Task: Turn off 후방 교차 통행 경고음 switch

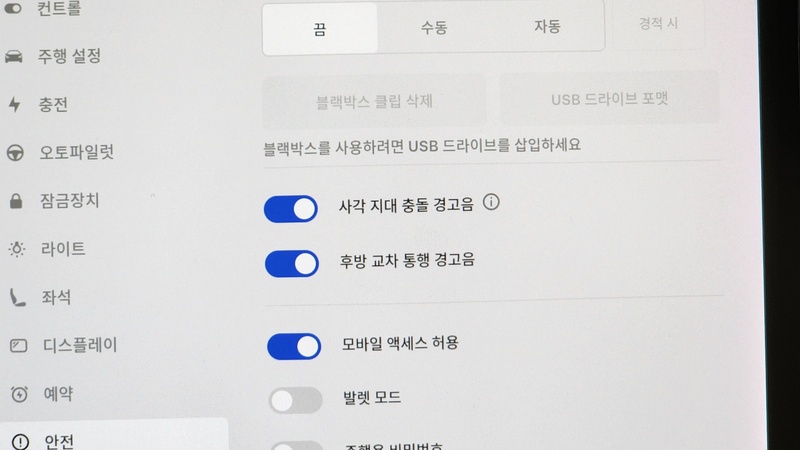Action: (x=292, y=263)
